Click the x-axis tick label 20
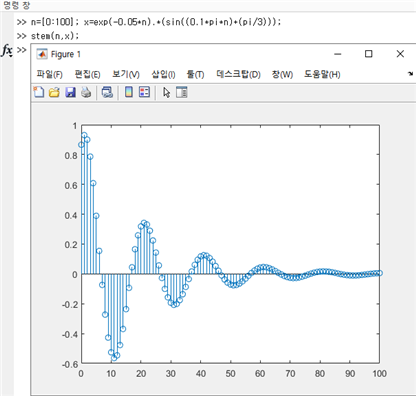 tap(141, 373)
